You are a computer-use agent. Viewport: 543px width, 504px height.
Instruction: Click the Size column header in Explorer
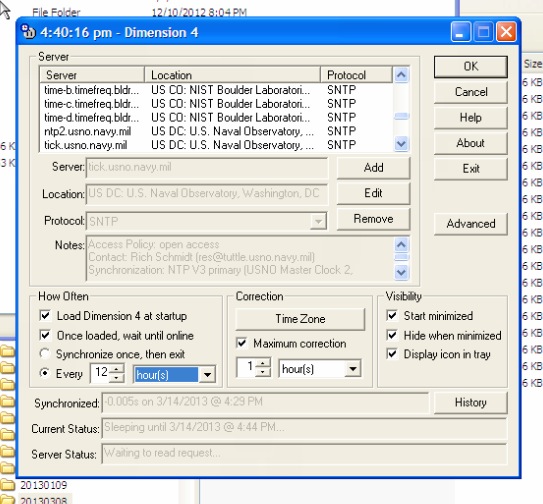532,64
